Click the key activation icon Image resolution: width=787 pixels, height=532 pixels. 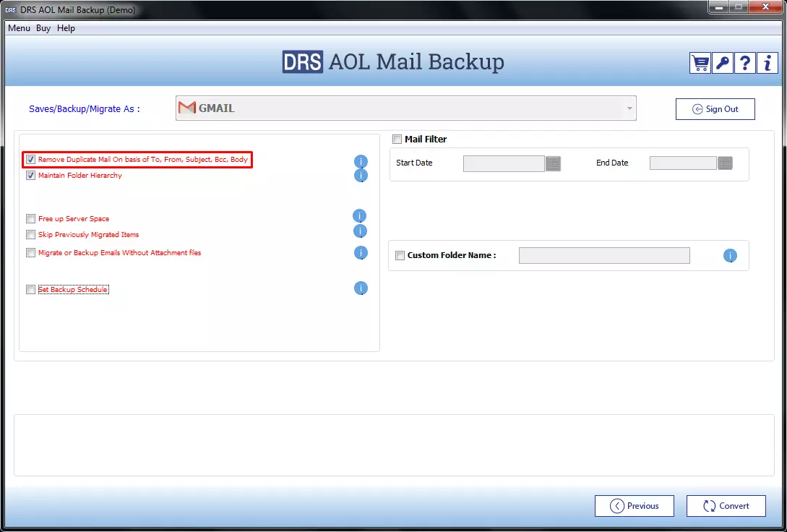point(722,63)
